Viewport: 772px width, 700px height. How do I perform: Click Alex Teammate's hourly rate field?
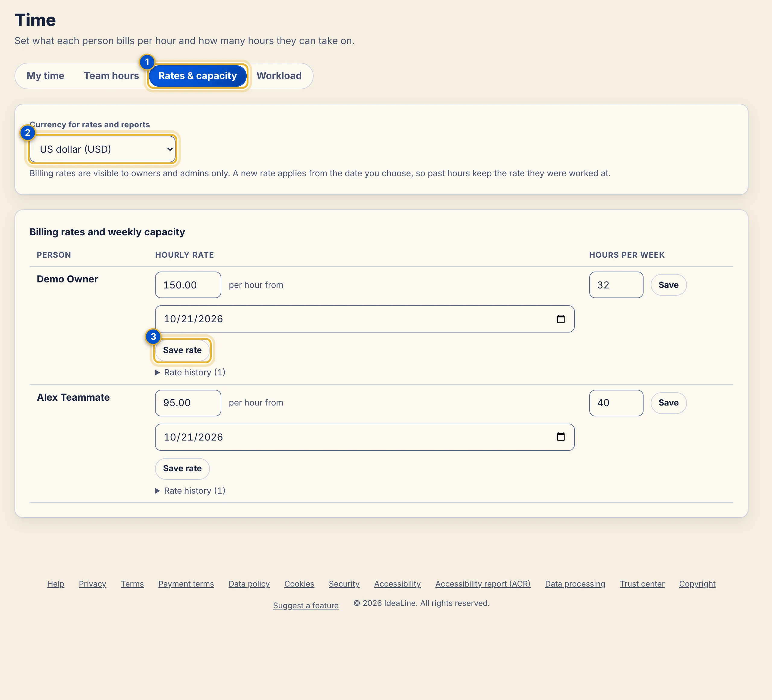tap(188, 403)
